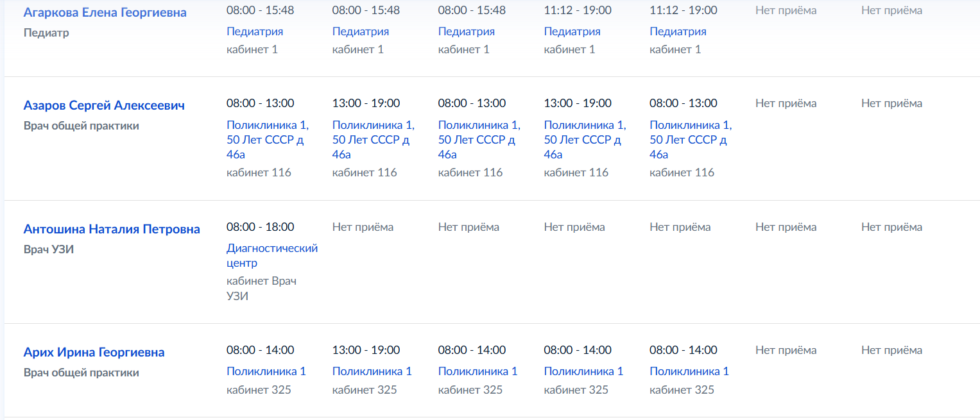
Task: Click Арих's first Поликлиника 1 link, 08:00 - 14:00
Action: pos(266,371)
